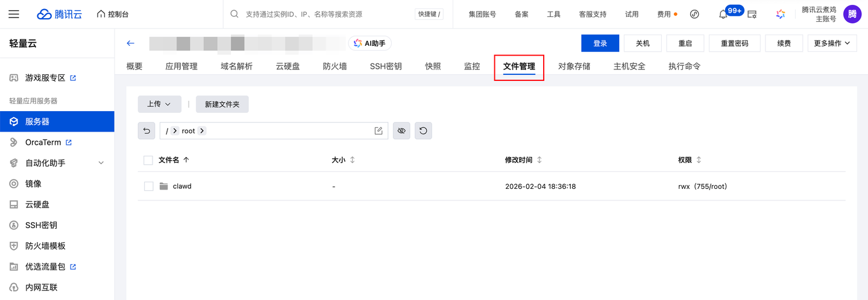Click the notification bell icon
Viewport: 868px width, 300px height.
tap(723, 14)
